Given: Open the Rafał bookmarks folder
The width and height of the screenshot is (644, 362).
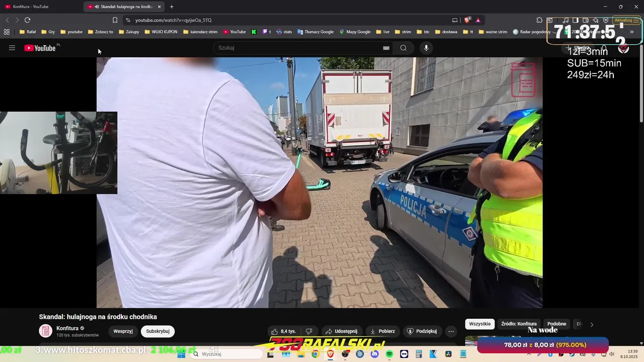Looking at the screenshot, I should (27, 32).
